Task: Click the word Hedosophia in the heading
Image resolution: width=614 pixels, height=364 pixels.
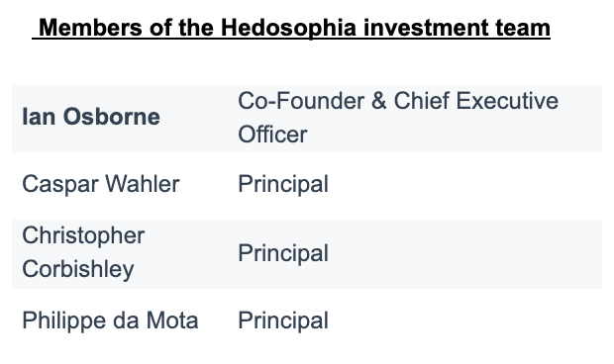Action: tap(288, 28)
